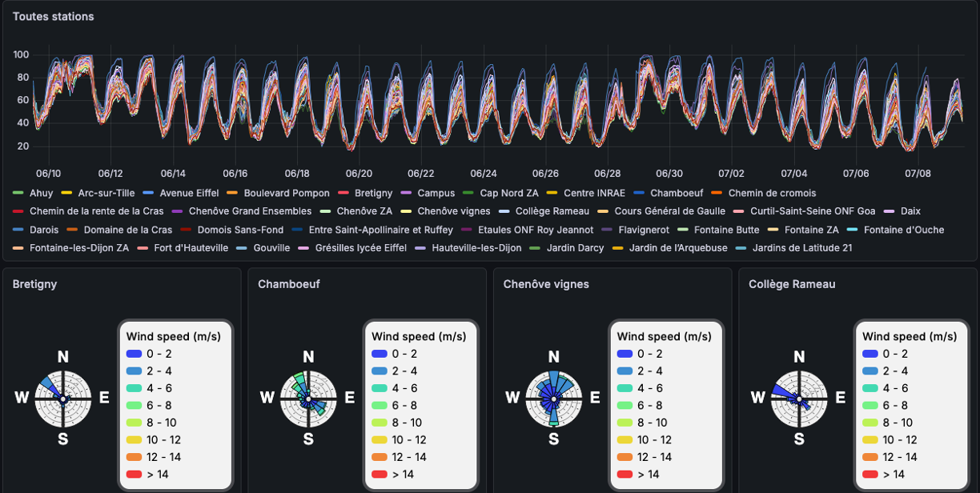Select Fontaine-les-Dijon ZA legend entry
The image size is (980, 493).
coord(79,248)
